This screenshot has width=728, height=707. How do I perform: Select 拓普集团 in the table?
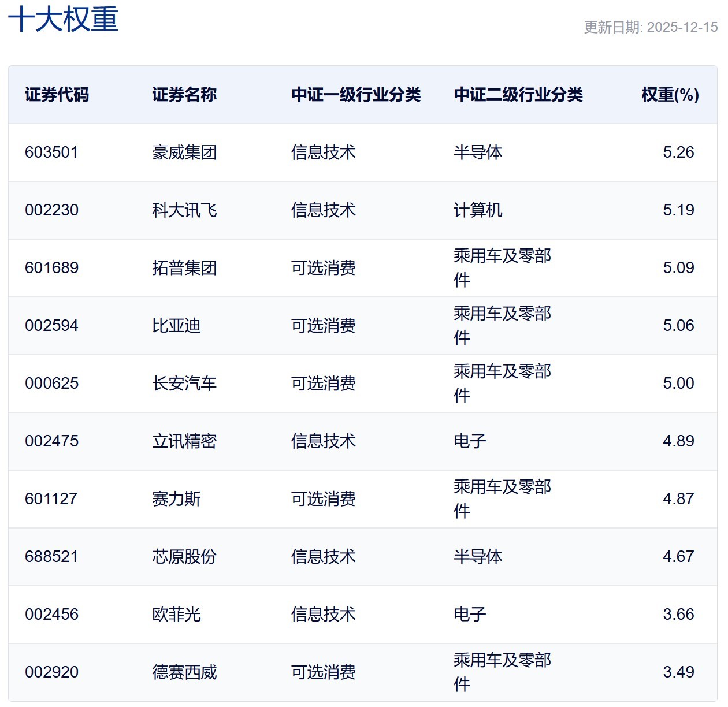click(x=184, y=268)
